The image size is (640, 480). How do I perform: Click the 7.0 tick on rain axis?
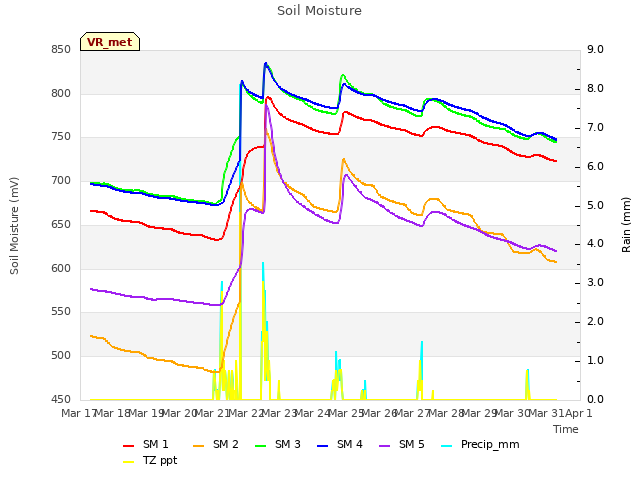click(595, 128)
